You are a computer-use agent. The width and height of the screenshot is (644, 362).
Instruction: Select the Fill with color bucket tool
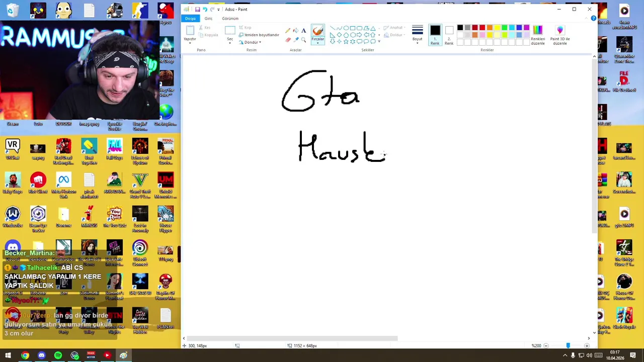click(295, 31)
